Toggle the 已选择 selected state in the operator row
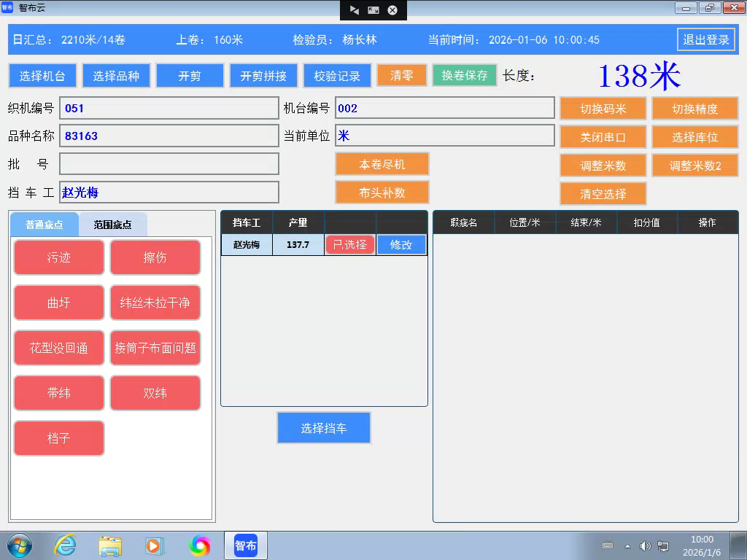The width and height of the screenshot is (747, 560). [x=350, y=244]
